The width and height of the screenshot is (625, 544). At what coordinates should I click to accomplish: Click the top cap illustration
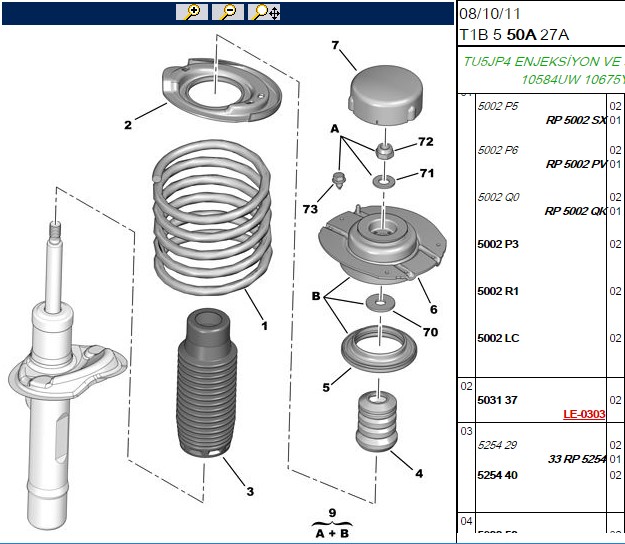pos(385,96)
